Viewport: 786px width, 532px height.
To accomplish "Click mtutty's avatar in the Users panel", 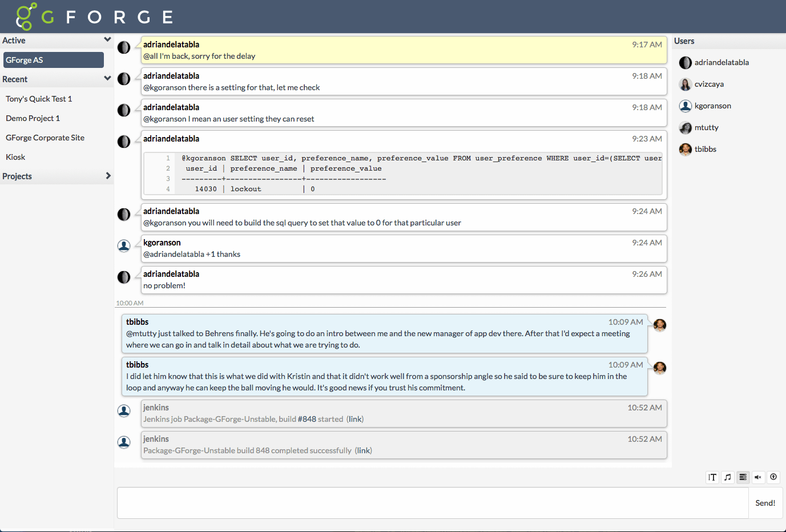I will (685, 127).
